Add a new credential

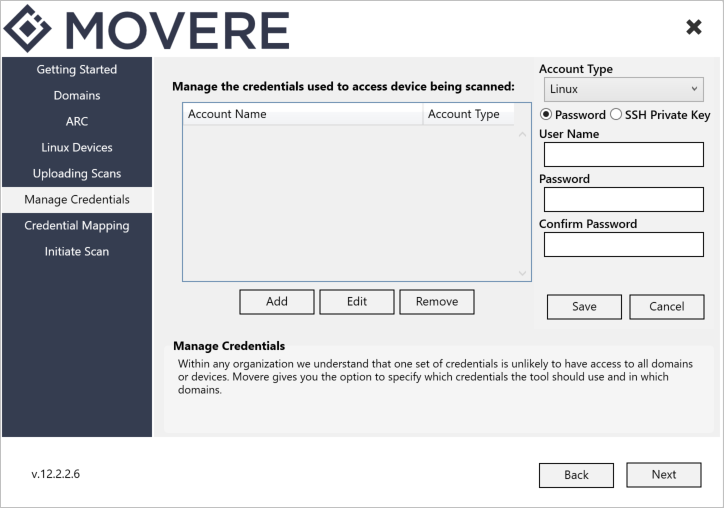pyautogui.click(x=277, y=302)
